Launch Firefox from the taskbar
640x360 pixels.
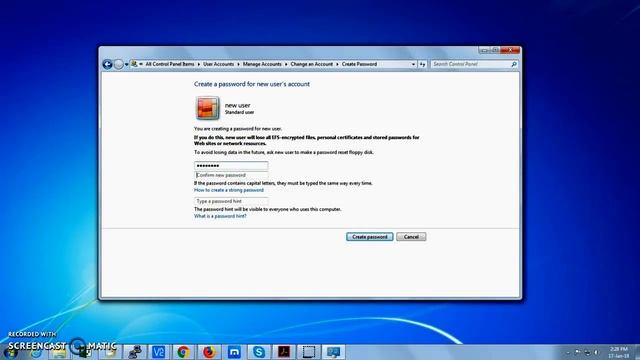click(x=209, y=352)
